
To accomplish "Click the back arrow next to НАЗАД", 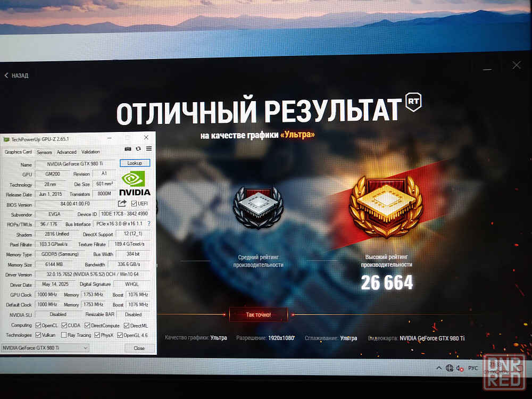I will (6, 76).
